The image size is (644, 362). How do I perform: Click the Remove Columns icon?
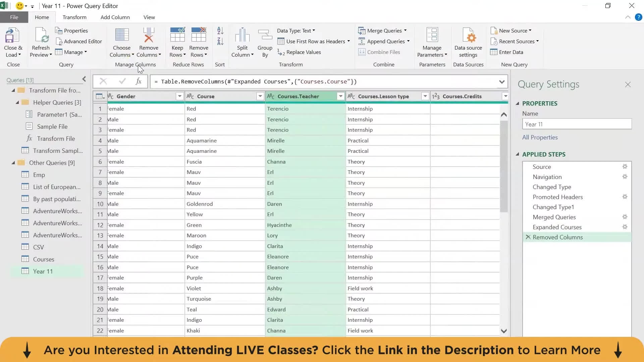[149, 35]
